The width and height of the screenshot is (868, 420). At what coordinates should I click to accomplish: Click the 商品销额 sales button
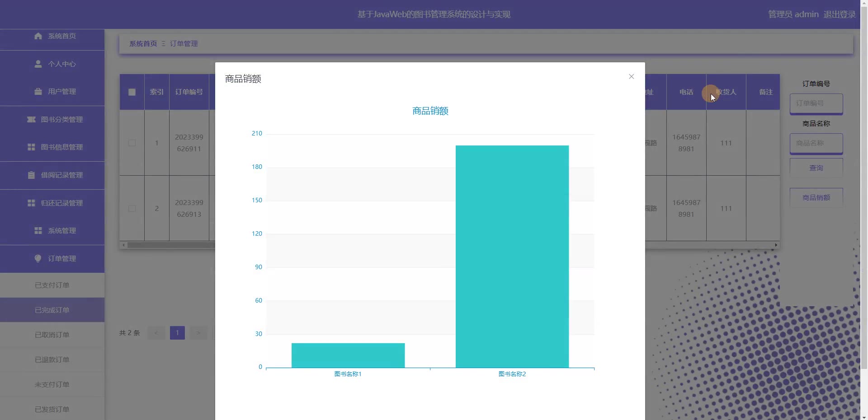(816, 197)
